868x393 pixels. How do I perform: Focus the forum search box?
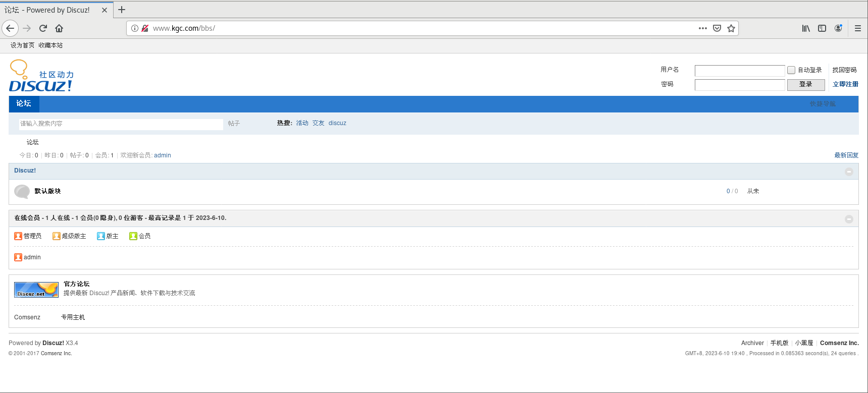point(121,124)
